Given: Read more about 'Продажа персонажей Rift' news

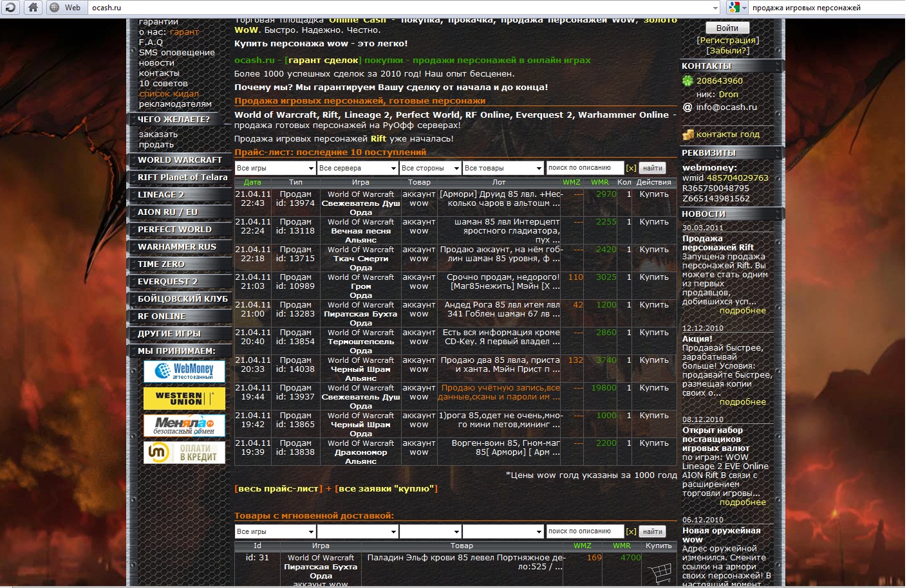Looking at the screenshot, I should pos(742,311).
